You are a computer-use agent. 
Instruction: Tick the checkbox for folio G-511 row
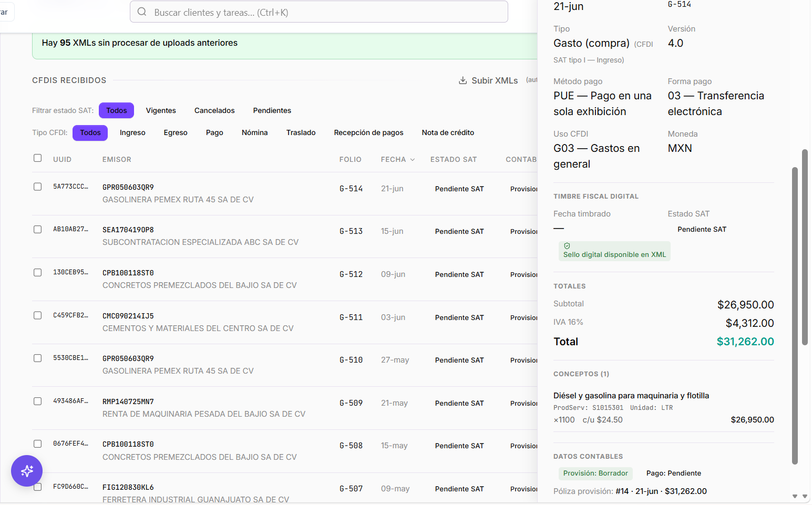tap(37, 316)
